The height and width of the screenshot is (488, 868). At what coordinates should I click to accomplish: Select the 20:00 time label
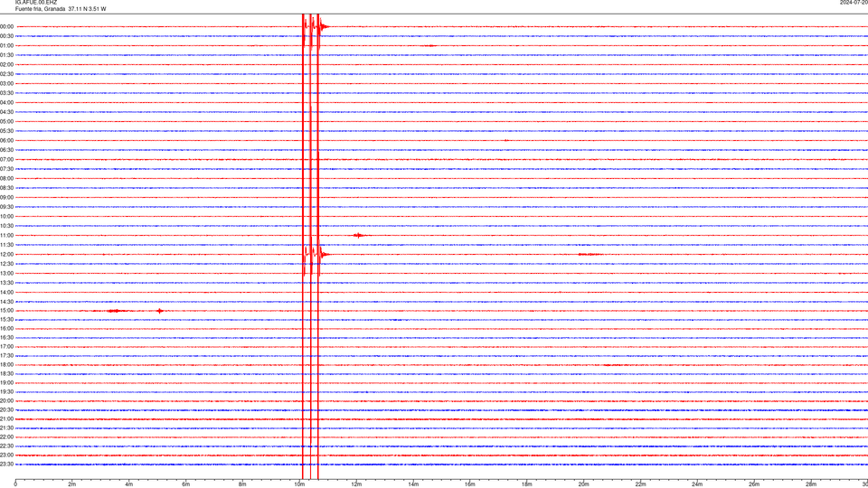click(6, 400)
